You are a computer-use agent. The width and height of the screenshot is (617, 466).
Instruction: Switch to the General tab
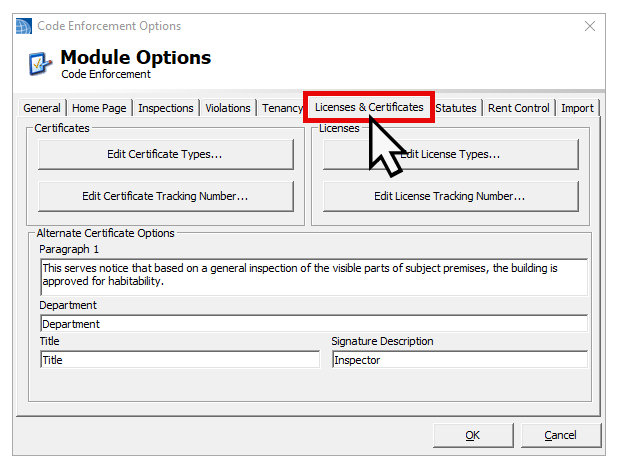pyautogui.click(x=42, y=108)
